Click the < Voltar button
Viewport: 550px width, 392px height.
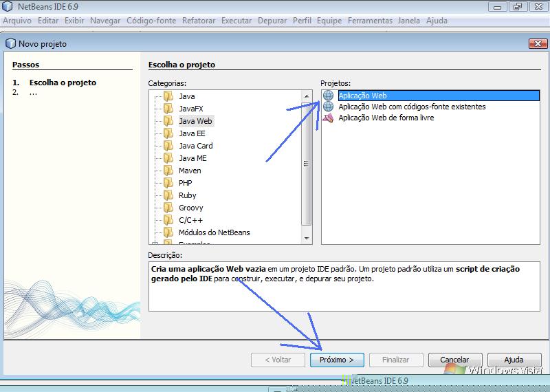point(278,360)
